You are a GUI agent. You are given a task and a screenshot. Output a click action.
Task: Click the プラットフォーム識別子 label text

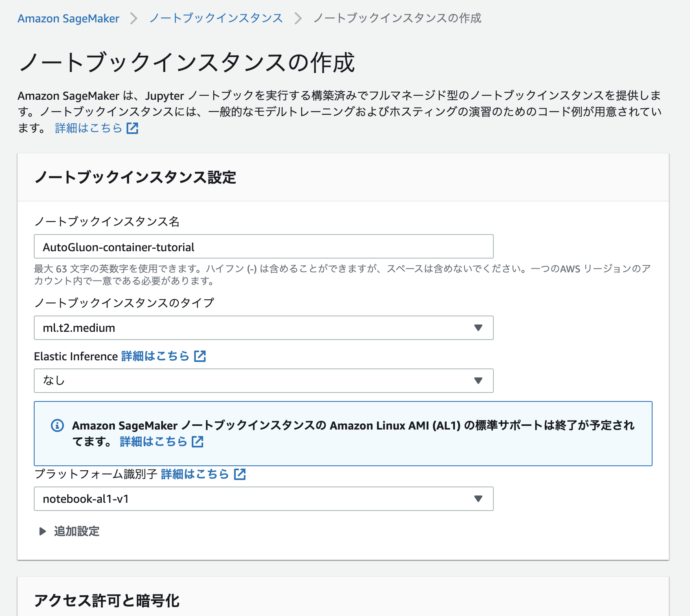point(96,474)
